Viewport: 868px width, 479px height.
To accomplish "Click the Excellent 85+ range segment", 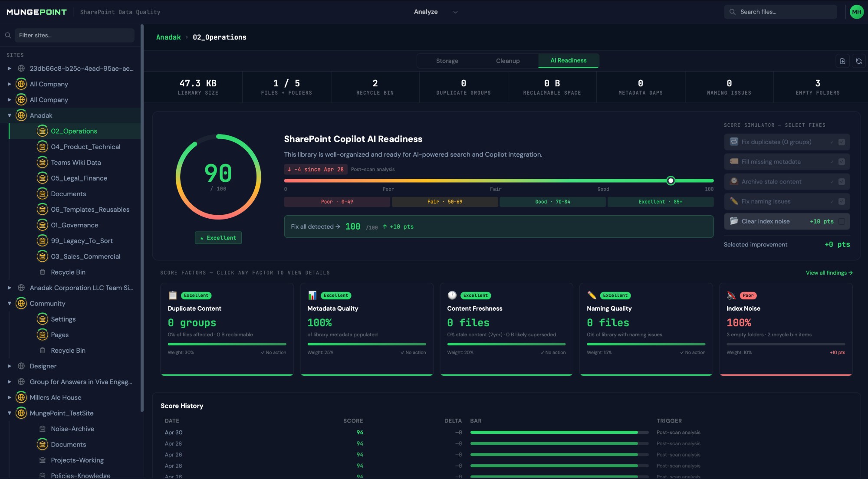I will pyautogui.click(x=660, y=202).
